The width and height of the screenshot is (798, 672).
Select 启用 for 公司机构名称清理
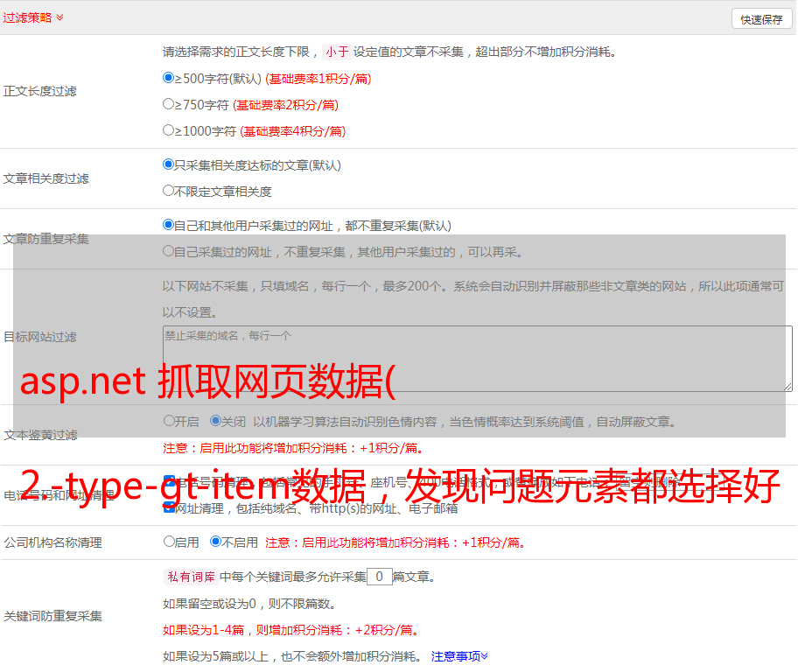click(170, 542)
